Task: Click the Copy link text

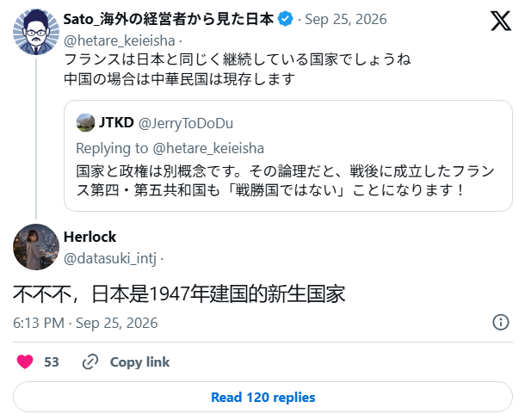Action: (x=139, y=362)
